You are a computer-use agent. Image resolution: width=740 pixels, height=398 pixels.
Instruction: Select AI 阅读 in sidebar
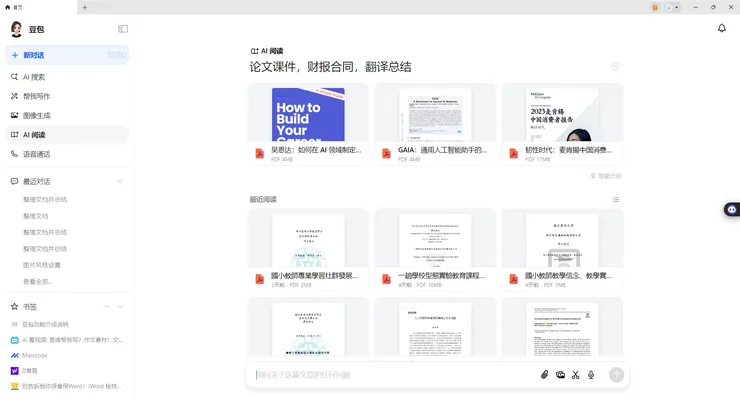point(67,135)
